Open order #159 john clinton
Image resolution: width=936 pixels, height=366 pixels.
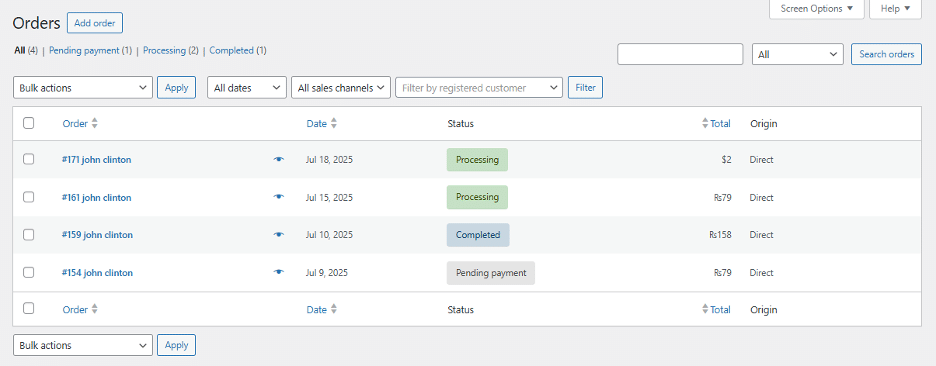[x=97, y=235]
